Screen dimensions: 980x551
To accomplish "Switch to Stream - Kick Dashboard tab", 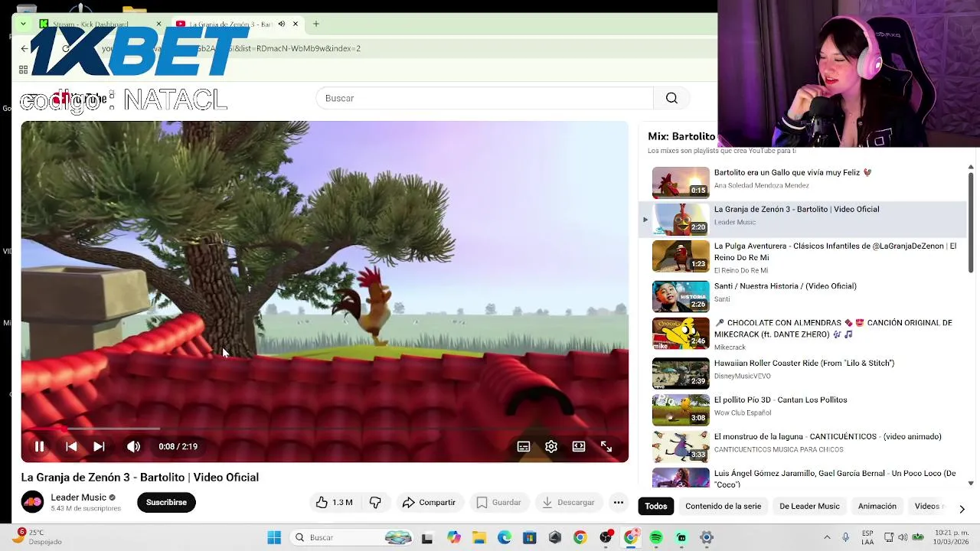I will [90, 24].
